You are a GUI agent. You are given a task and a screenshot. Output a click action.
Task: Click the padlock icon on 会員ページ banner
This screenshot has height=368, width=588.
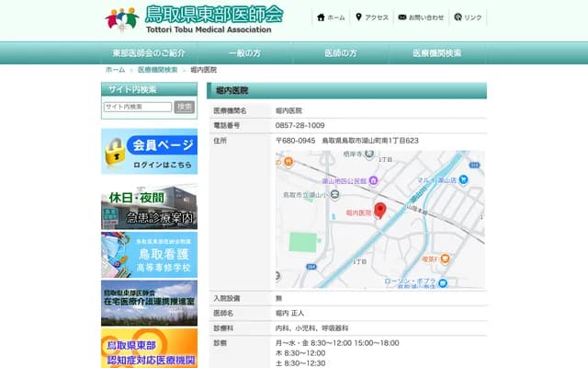click(115, 152)
